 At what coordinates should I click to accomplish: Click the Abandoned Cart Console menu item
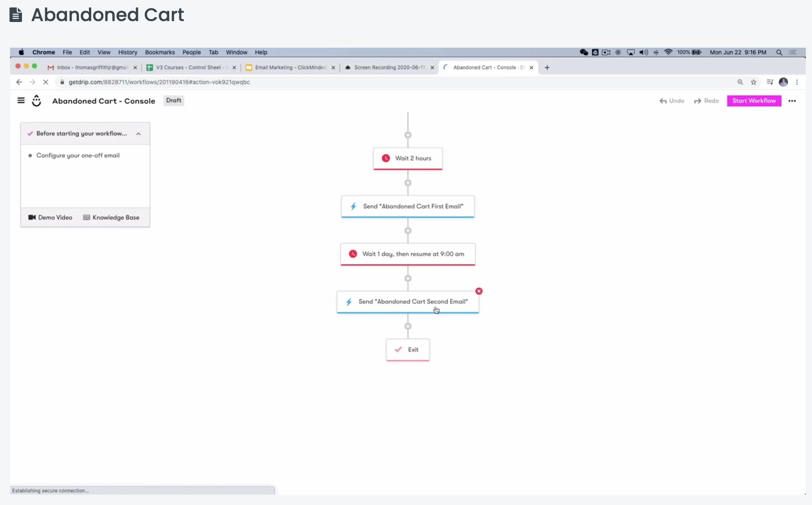[x=104, y=101]
